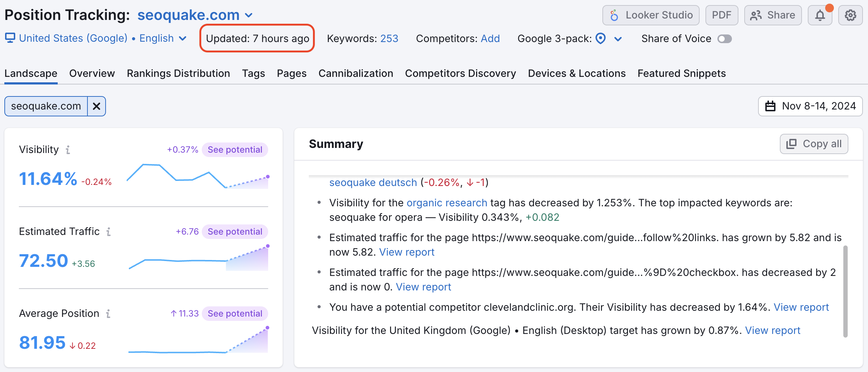868x372 pixels.
Task: Open the Looker Studio export
Action: tap(651, 15)
